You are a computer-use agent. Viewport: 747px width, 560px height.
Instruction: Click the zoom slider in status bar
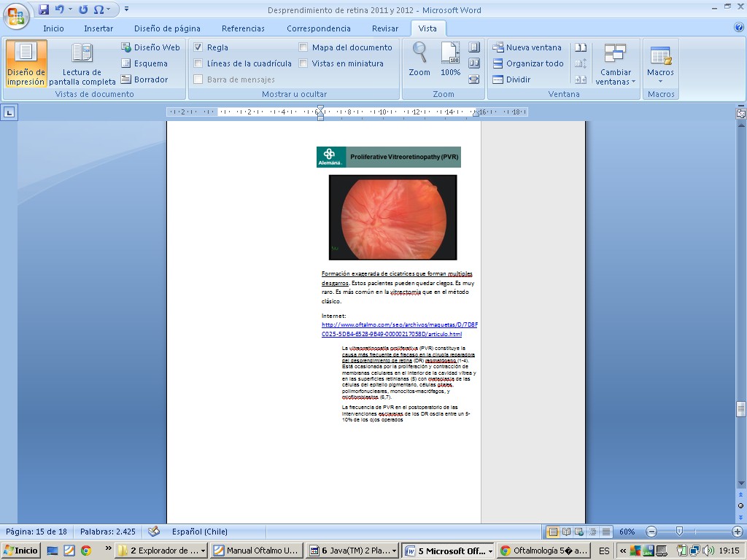pyautogui.click(x=679, y=532)
